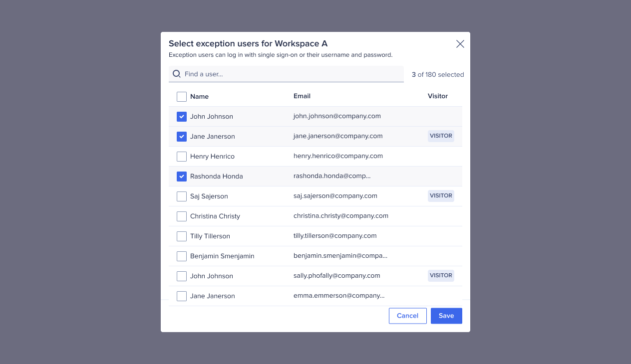Select Tilly Tillerson

point(181,236)
